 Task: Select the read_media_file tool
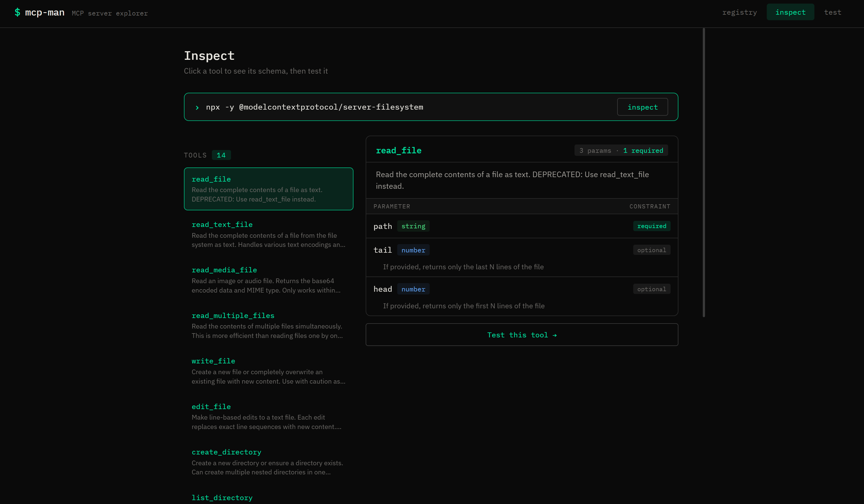268,280
